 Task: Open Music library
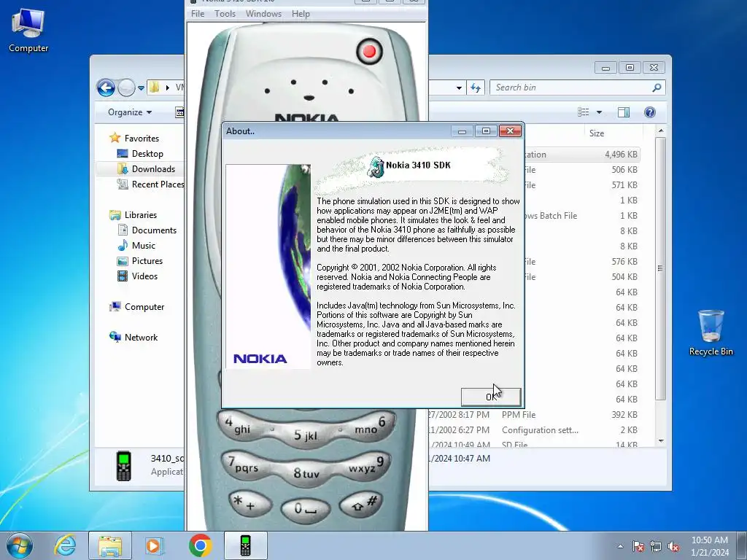144,246
